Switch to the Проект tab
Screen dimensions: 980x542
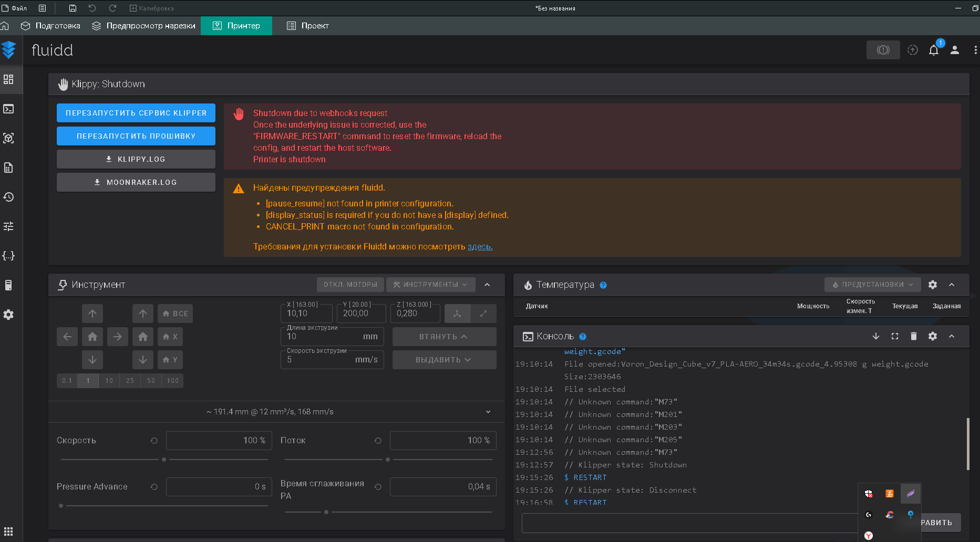tap(308, 26)
